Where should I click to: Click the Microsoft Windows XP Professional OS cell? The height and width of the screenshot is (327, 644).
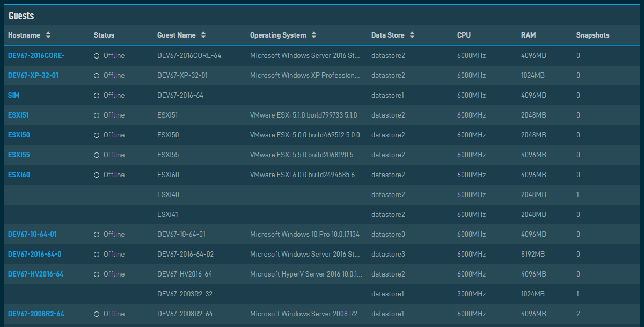pos(305,75)
